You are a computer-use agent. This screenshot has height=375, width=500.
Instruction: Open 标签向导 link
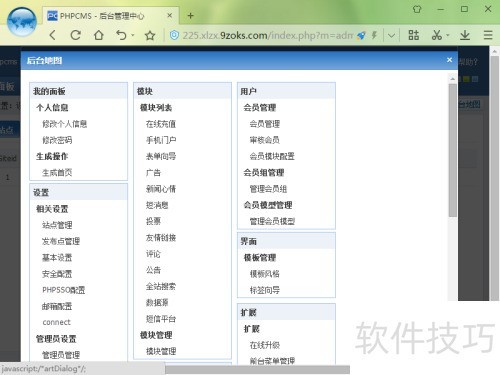265,290
